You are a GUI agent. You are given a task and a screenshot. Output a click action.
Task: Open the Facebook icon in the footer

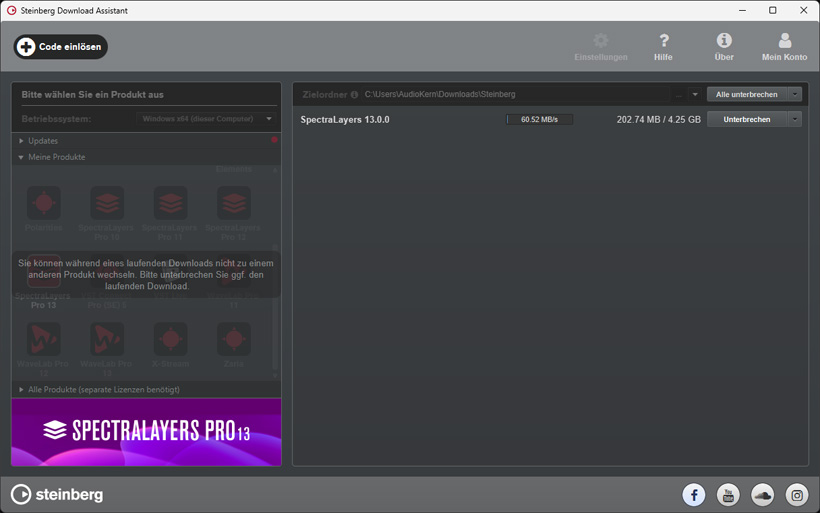coord(694,495)
